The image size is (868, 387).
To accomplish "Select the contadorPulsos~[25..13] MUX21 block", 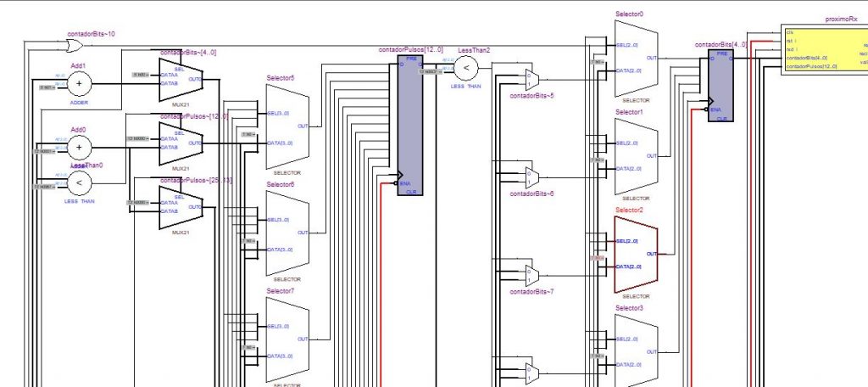I will [181, 206].
